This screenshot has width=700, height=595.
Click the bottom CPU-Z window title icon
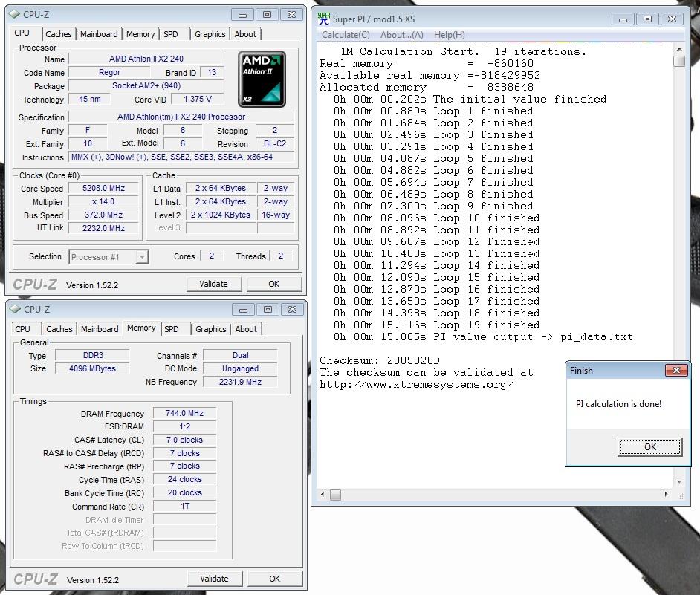point(15,309)
